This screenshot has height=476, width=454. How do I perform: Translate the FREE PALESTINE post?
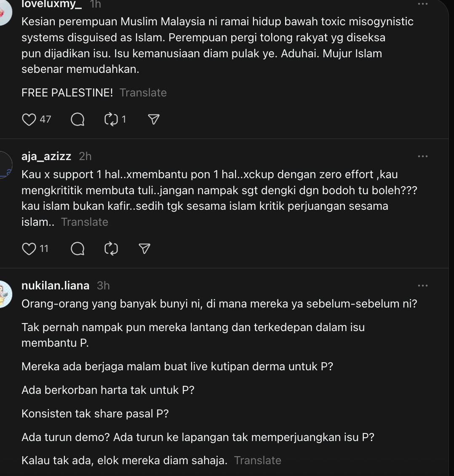click(x=143, y=93)
